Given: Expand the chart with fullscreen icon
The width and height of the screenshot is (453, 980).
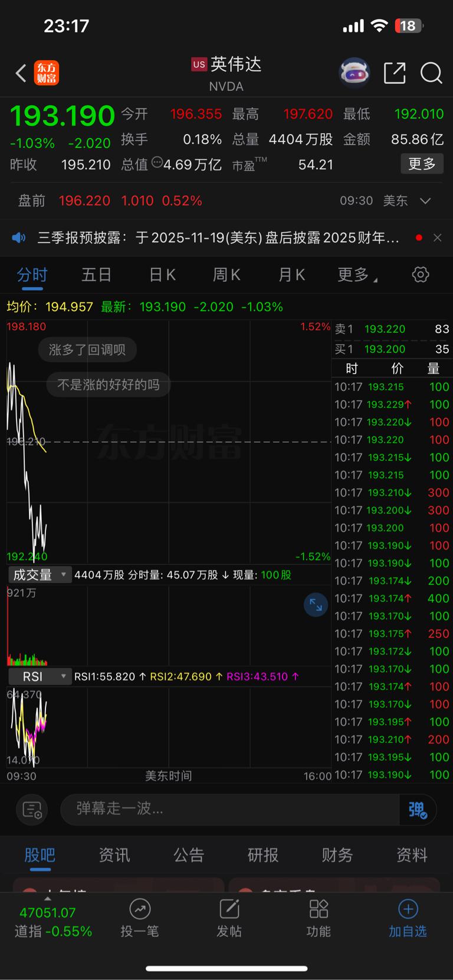Looking at the screenshot, I should click(x=316, y=605).
